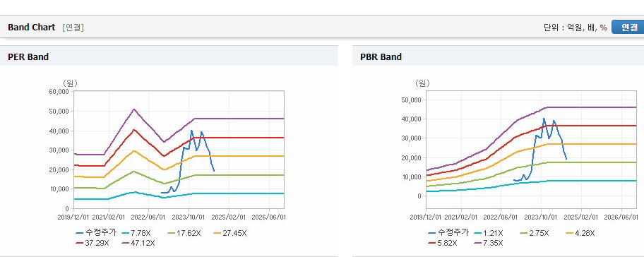Select the Band Chart heading
The image size is (644, 257).
click(x=31, y=27)
